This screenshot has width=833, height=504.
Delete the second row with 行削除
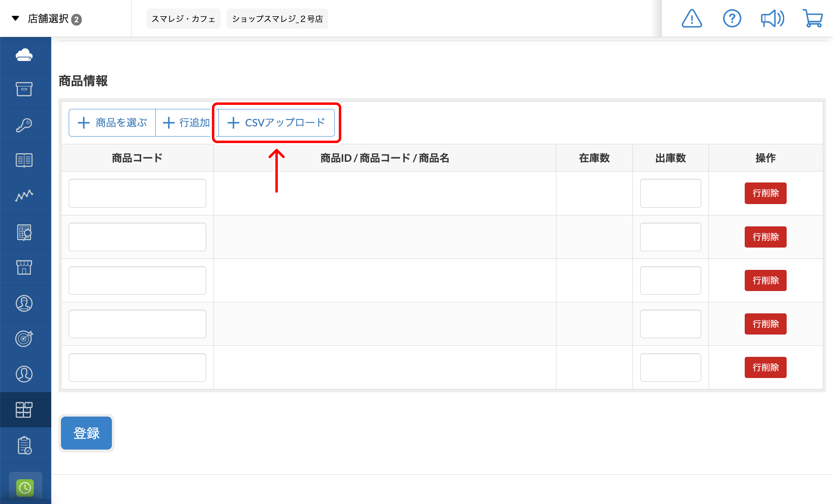click(x=765, y=237)
